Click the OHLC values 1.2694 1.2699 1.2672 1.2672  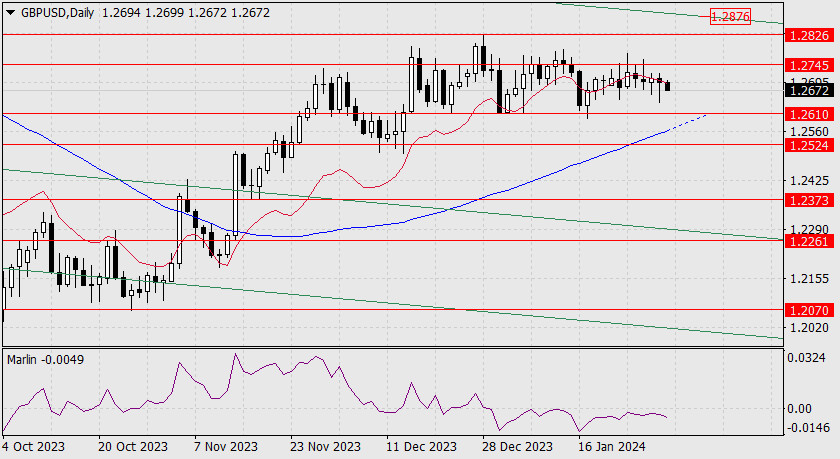coord(185,13)
